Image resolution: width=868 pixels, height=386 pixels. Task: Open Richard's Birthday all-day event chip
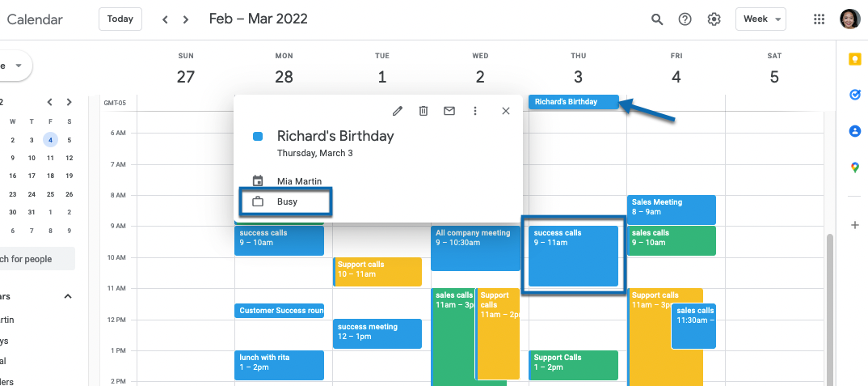573,102
